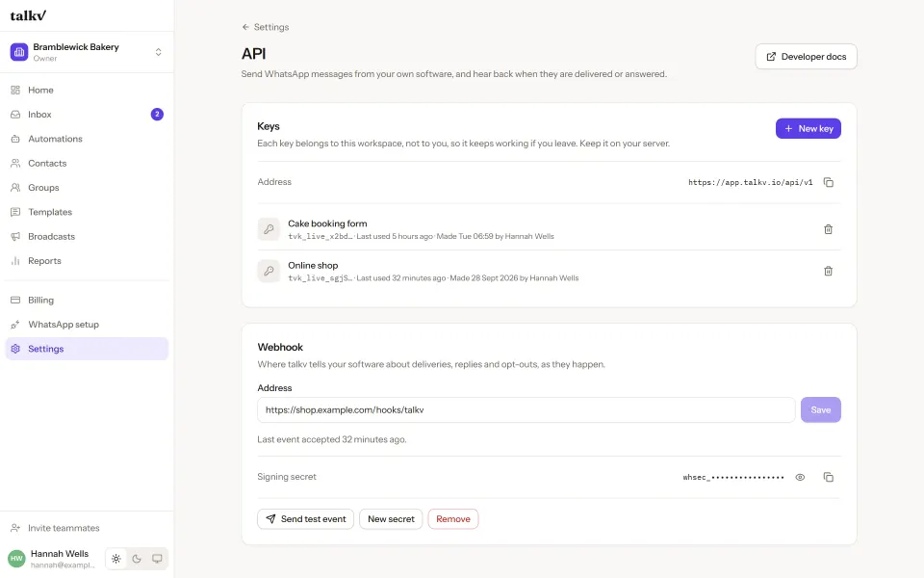Go back via the Settings breadcrumb link
Image resolution: width=924 pixels, height=578 pixels.
coord(266,27)
